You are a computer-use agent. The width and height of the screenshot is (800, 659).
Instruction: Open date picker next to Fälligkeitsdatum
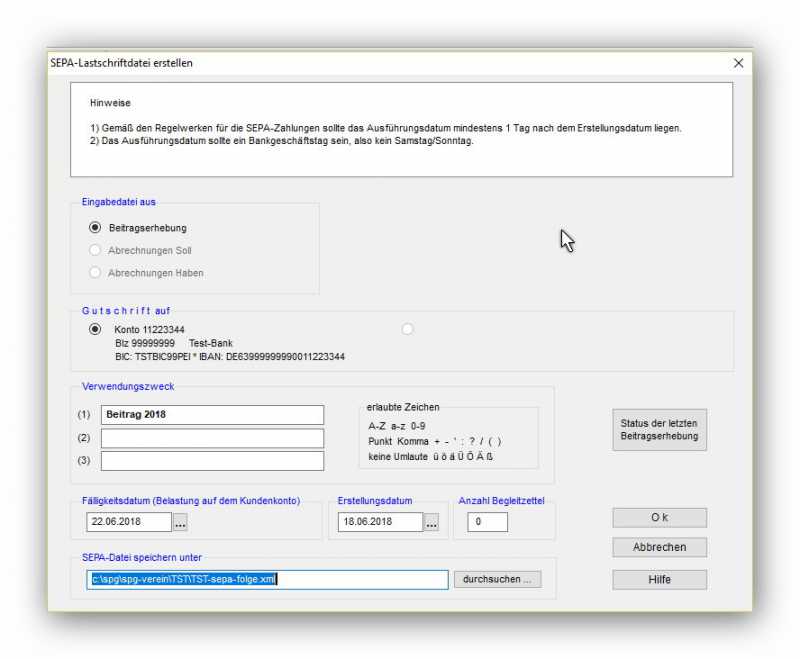click(x=180, y=522)
